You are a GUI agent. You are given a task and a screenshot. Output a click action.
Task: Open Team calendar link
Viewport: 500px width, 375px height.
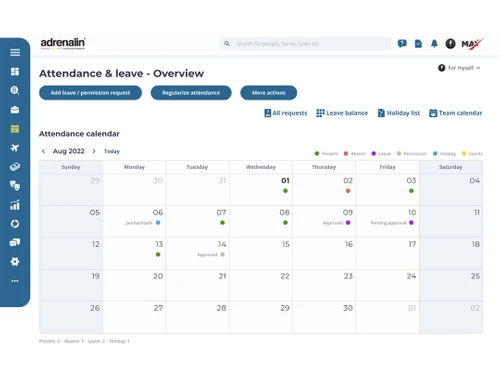[456, 113]
